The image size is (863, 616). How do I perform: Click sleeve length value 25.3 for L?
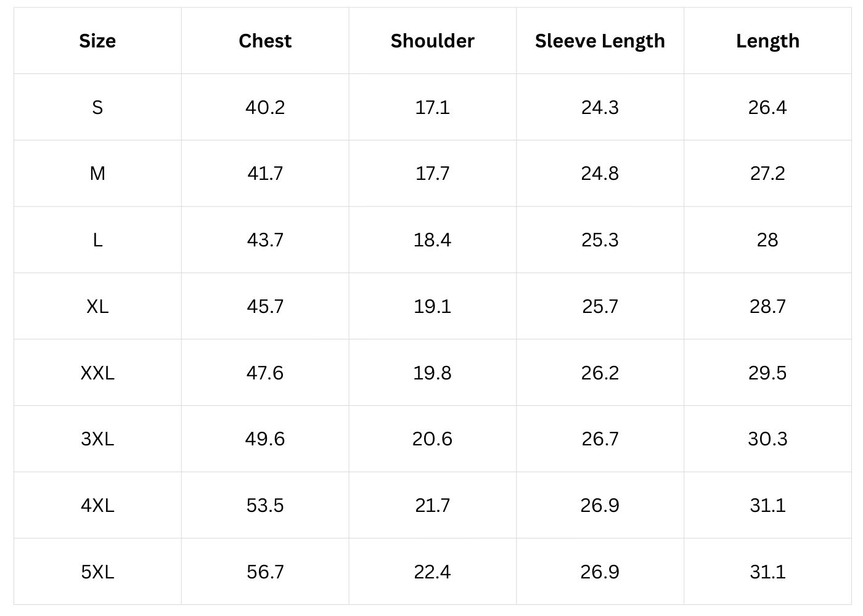coord(600,240)
